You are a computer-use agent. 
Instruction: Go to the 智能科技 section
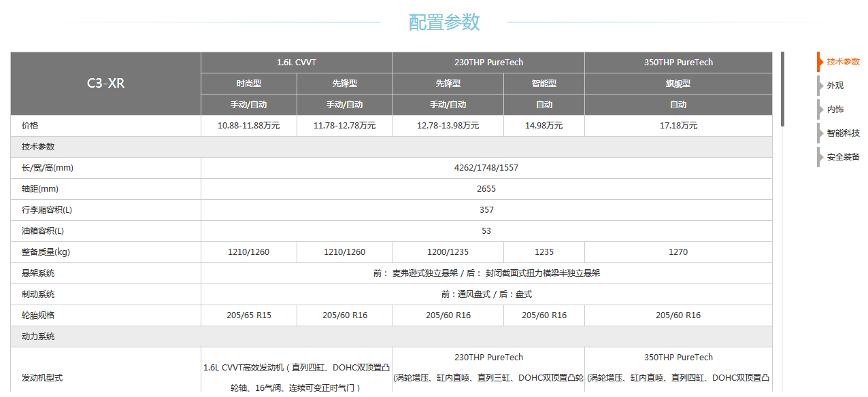click(842, 133)
